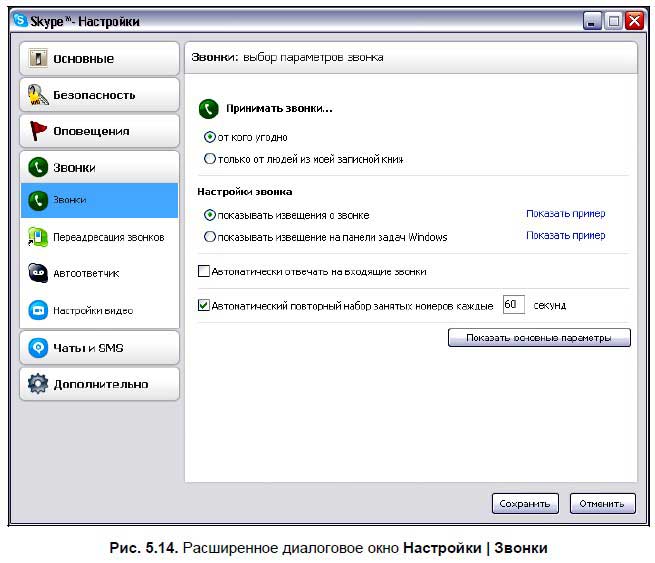Screen dimensions: 655x563
Task: Click the green phone icon beside Переадресация звонков
Action: point(38,237)
